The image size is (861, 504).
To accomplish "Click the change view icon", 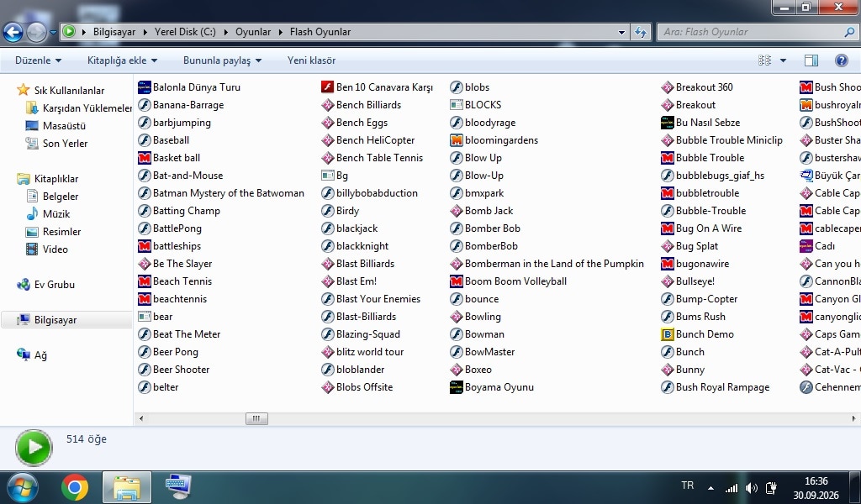I will tap(764, 60).
